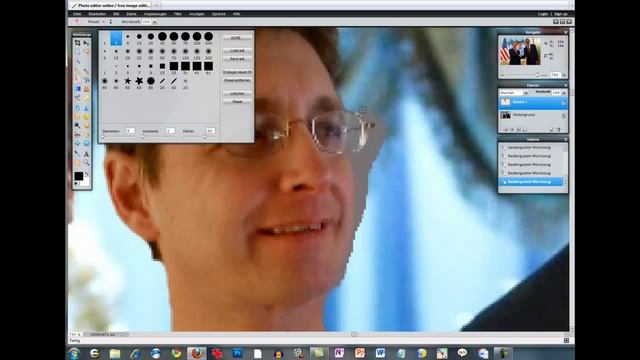Choose the five-point star brush preset

pos(128,81)
